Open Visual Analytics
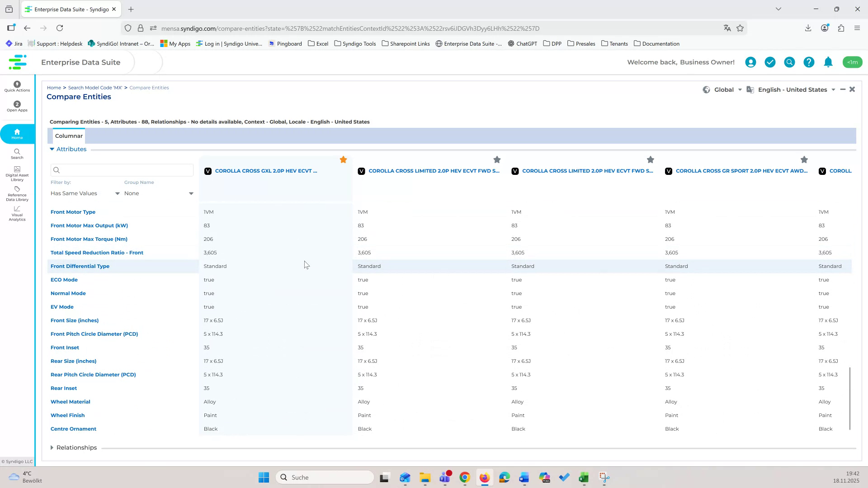 tap(17, 214)
